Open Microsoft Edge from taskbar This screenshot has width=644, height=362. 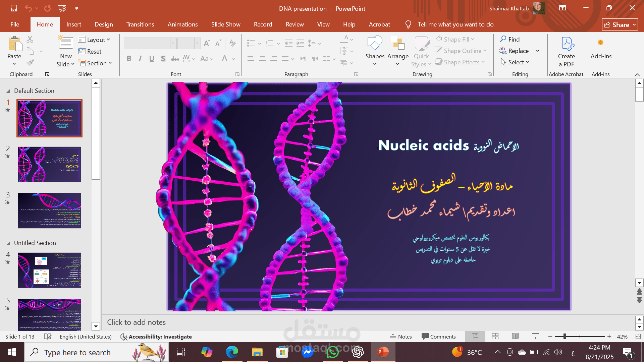click(x=232, y=352)
